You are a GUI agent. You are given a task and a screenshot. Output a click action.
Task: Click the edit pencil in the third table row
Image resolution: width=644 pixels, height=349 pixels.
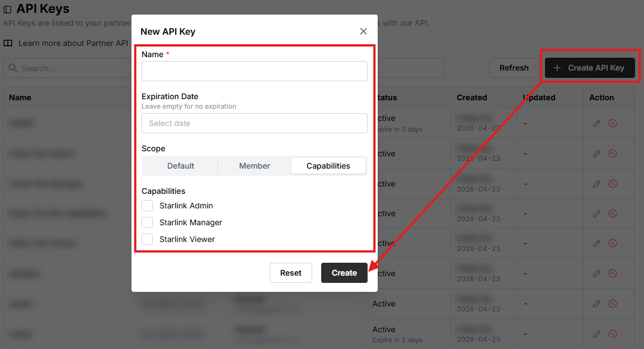[597, 184]
